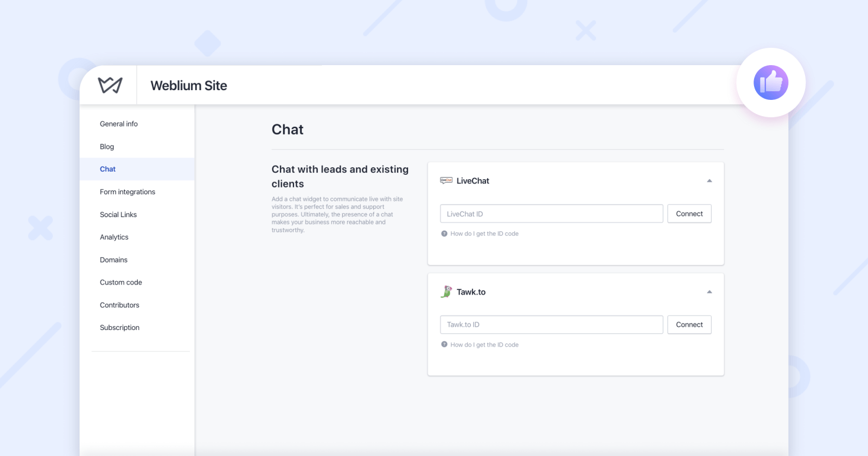868x456 pixels.
Task: Collapse the Tawk.to section
Action: 709,292
